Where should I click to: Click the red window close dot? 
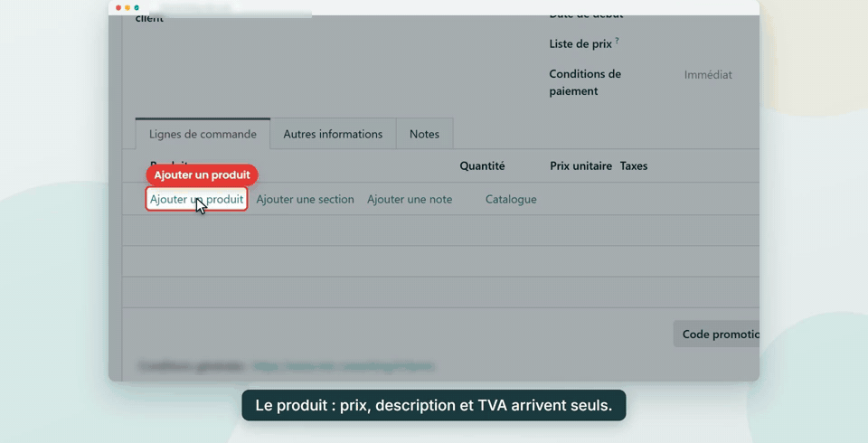point(118,8)
